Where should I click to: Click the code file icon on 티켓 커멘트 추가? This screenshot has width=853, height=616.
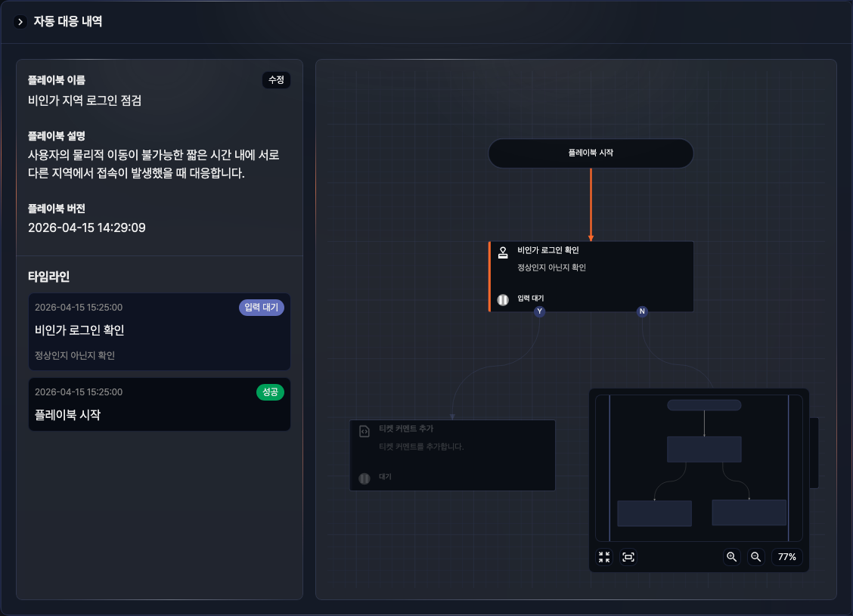pyautogui.click(x=364, y=432)
